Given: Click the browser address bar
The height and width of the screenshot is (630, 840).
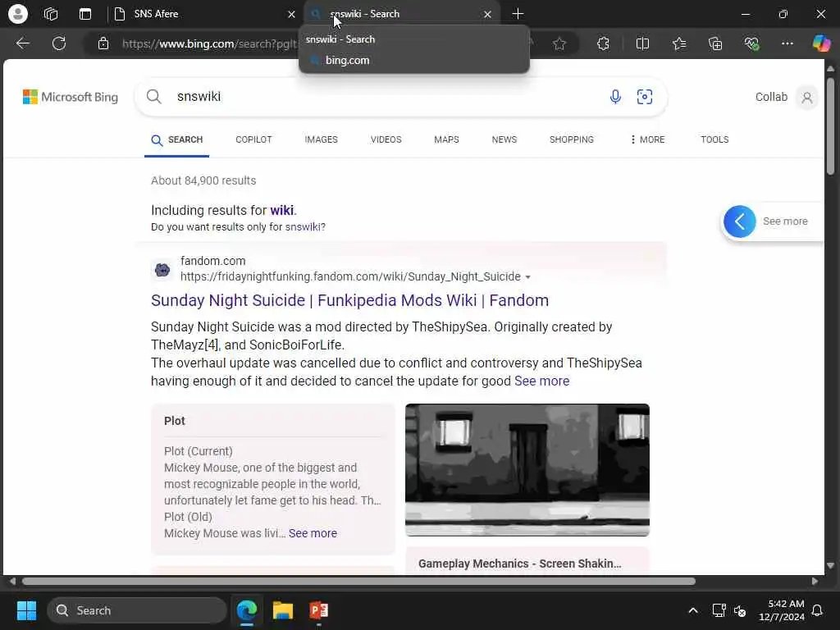Looking at the screenshot, I should [209, 43].
